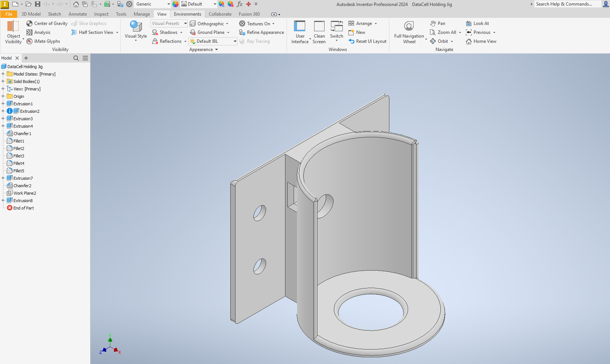Open the Default IBL lighting dropdown
The width and height of the screenshot is (610, 364).
234,41
